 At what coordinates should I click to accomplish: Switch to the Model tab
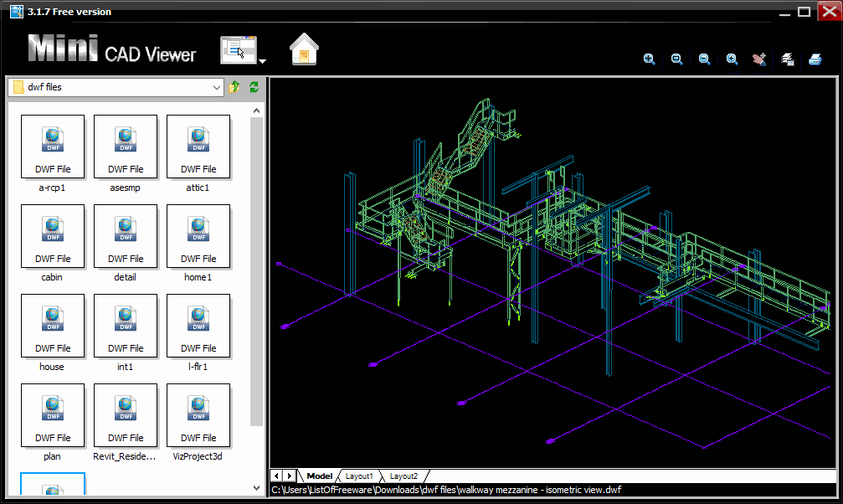(x=319, y=476)
